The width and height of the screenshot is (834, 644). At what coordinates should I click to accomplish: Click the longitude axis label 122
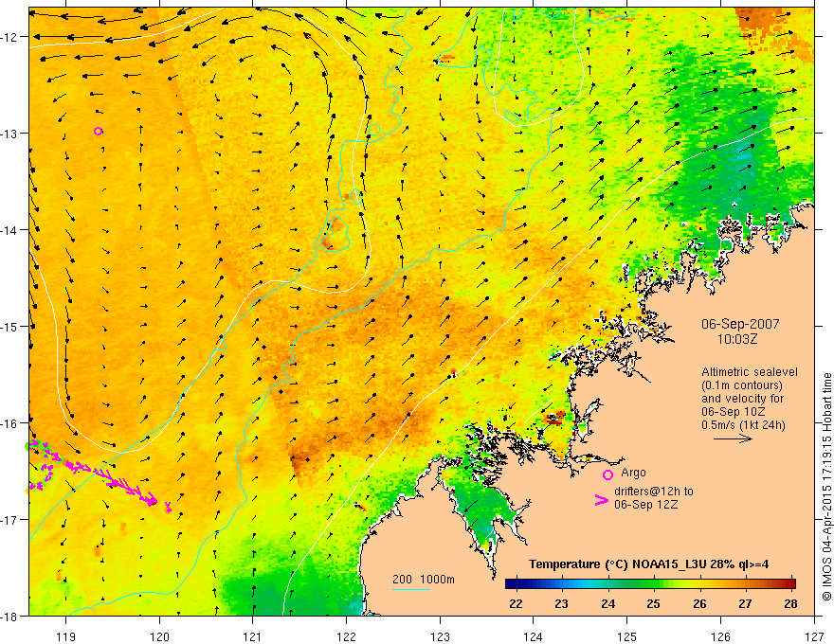coord(346,636)
